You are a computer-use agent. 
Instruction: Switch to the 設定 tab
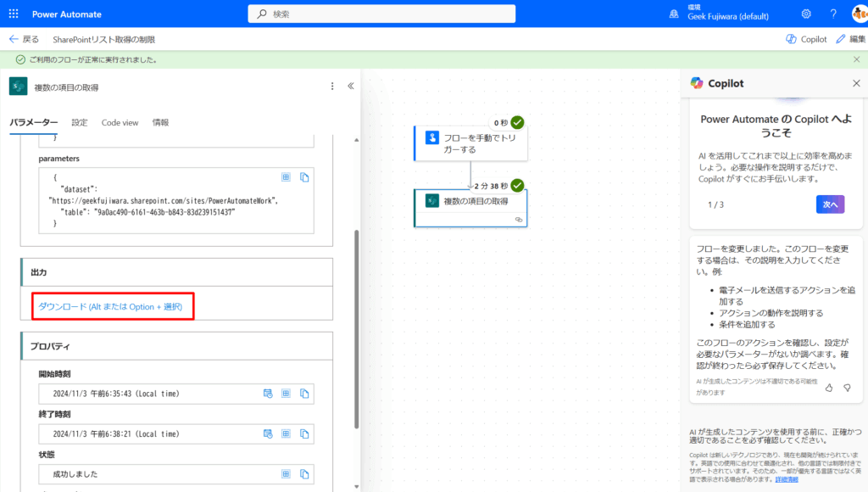click(79, 122)
